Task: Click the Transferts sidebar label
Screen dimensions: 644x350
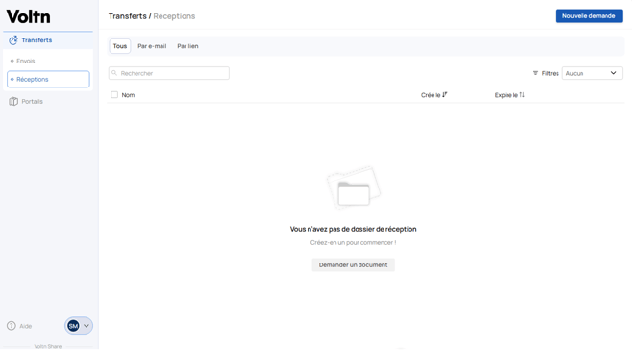Action: point(37,40)
